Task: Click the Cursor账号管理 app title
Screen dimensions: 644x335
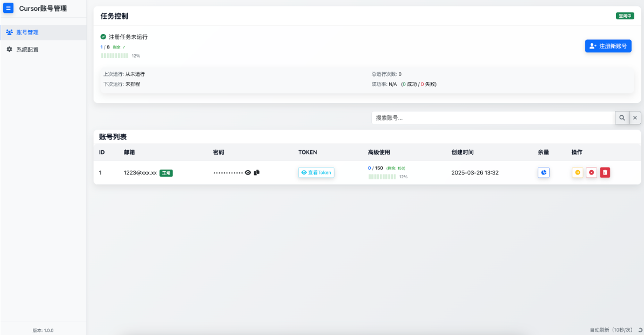Action: point(43,9)
